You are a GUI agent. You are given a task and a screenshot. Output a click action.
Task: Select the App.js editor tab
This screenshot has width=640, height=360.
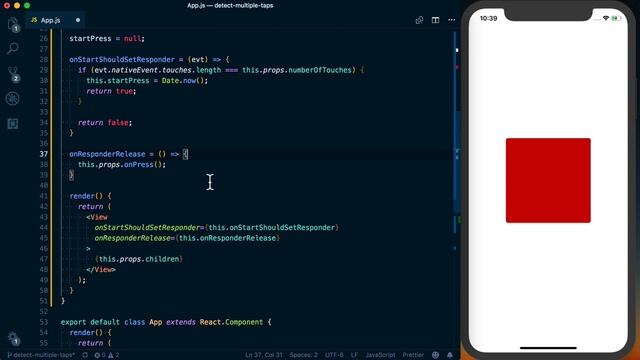[x=56, y=20]
